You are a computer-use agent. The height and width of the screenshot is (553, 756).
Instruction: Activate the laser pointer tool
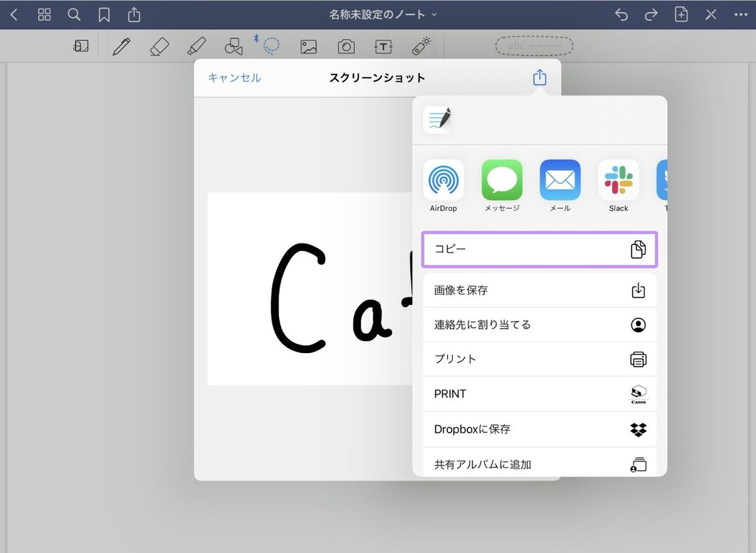click(420, 45)
